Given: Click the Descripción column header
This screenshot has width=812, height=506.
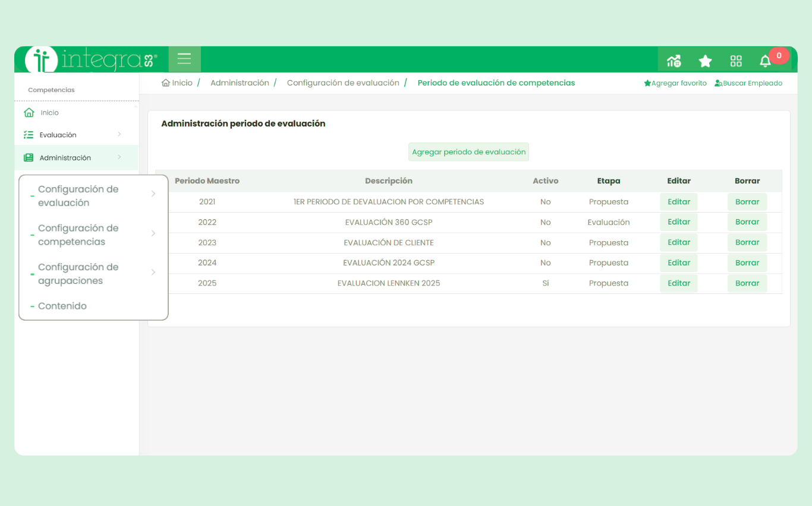Looking at the screenshot, I should point(389,181).
